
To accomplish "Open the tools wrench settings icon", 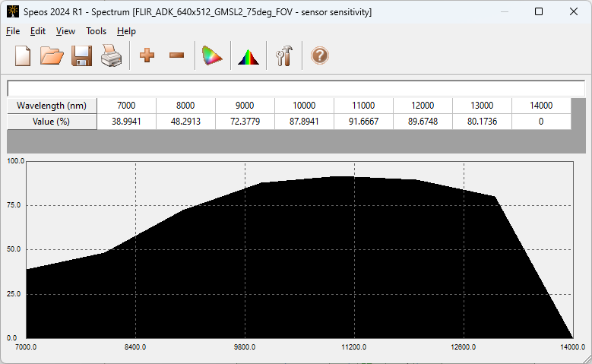I will [x=284, y=56].
